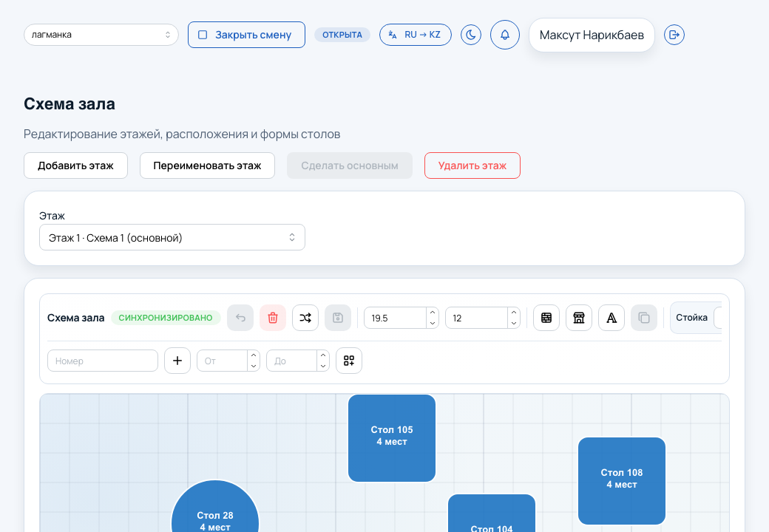
Task: Click the brick wall icon
Action: [x=546, y=318]
